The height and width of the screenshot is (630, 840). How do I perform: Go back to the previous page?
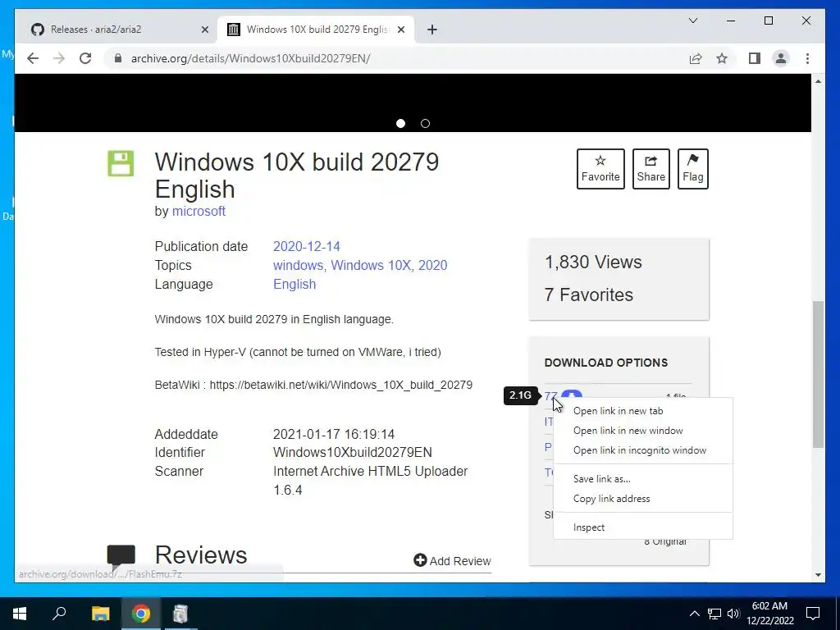(33, 58)
